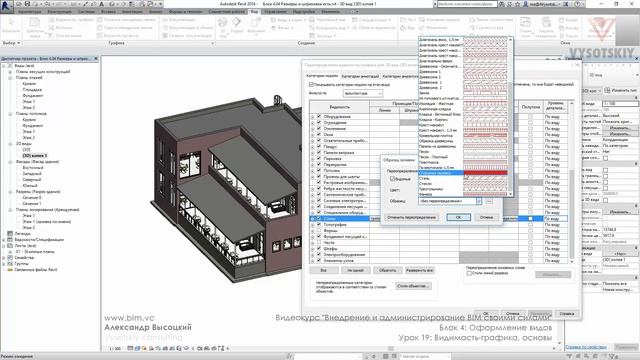Image resolution: width=640 pixels, height=360 pixels.
Task: Click the Скрыть невидимые линии tool
Action: (x=125, y=28)
